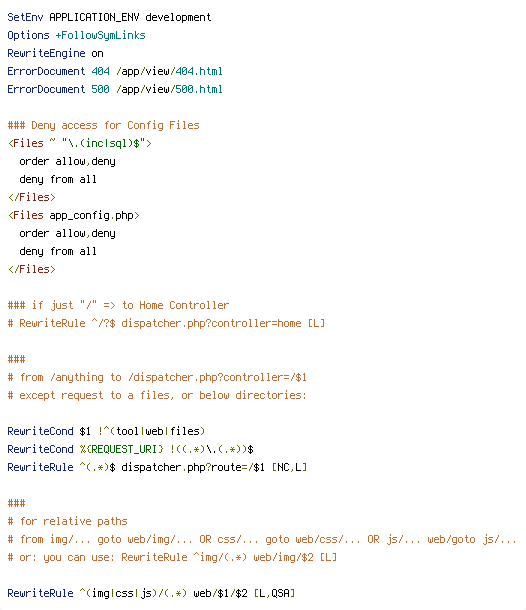The width and height of the screenshot is (526, 610).
Task: Click the app_config.php file name
Action: 91,215
